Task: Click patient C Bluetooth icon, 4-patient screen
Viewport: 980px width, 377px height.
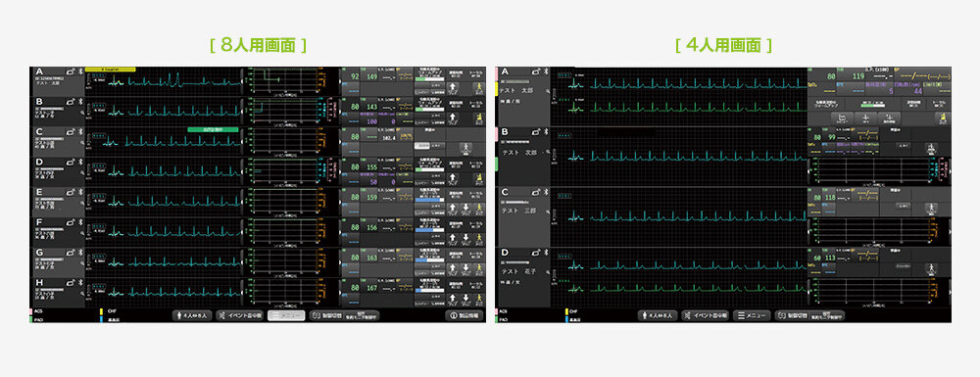Action: (545, 192)
